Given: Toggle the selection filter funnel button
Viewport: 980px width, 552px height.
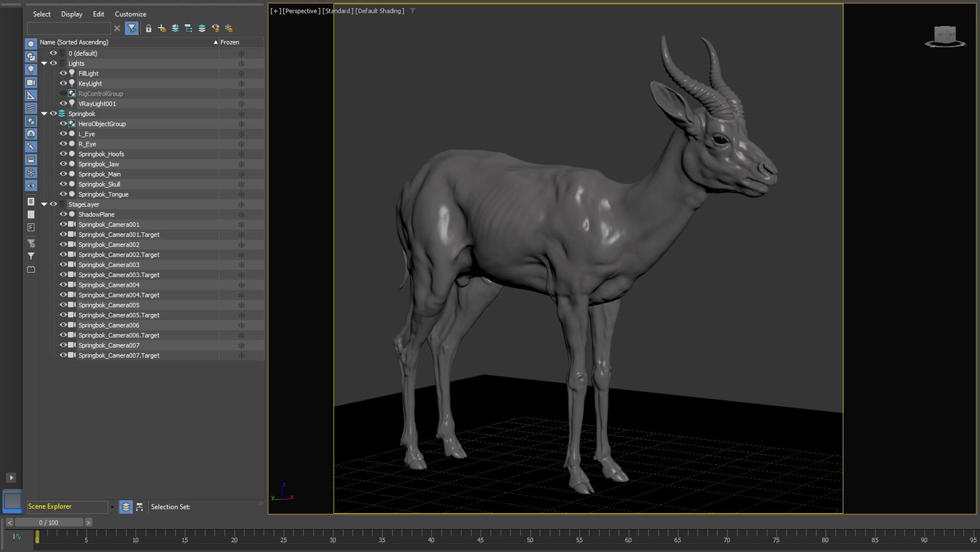Looking at the screenshot, I should click(132, 28).
